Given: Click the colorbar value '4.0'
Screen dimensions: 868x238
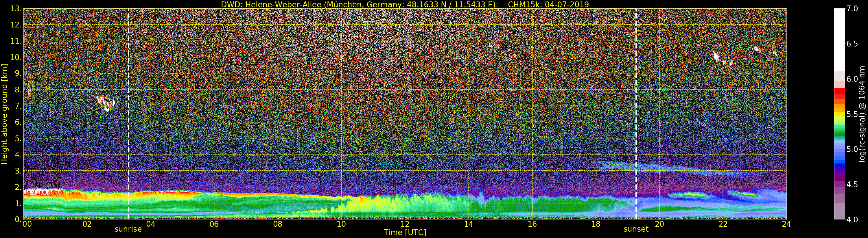Looking at the screenshot, I should coord(852,220).
